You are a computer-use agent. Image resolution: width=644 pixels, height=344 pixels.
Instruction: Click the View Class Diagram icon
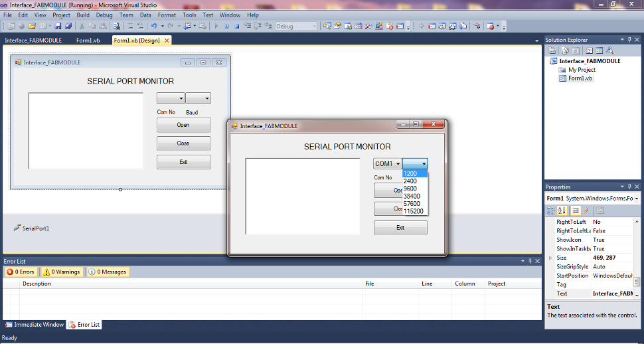[x=610, y=50]
